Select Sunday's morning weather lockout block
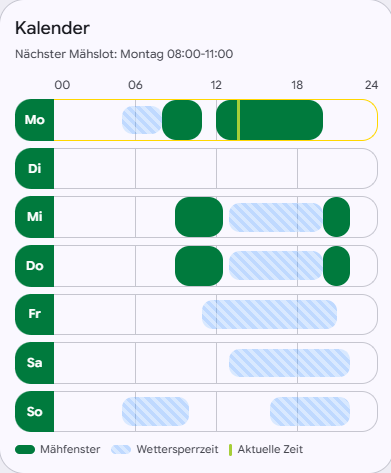 coord(155,411)
